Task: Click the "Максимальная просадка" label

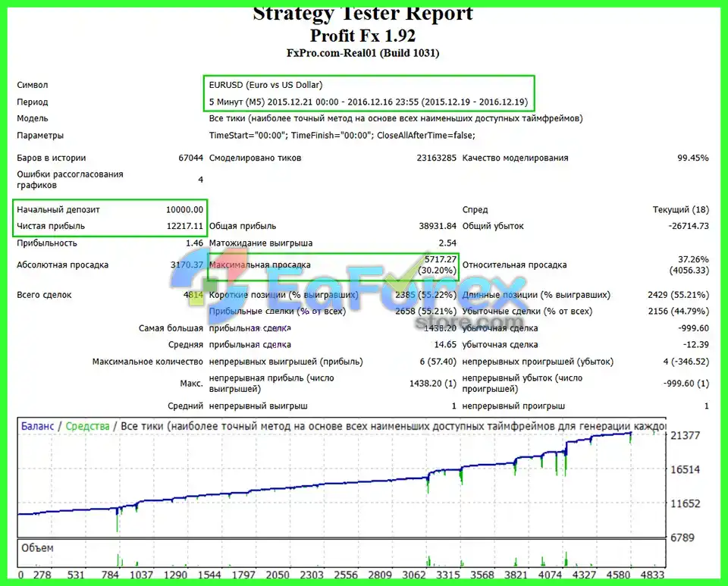Action: 260,265
